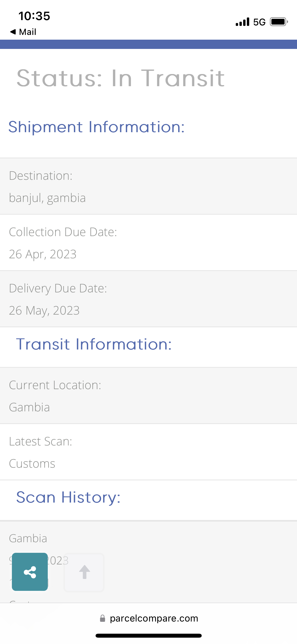Tap the Status: In Transit heading
Image resolution: width=297 pixels, height=644 pixels.
point(121,78)
